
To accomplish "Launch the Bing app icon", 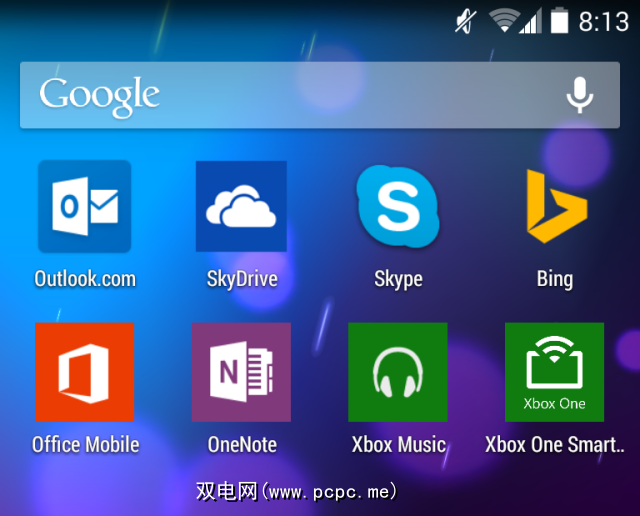I will coord(557,206).
